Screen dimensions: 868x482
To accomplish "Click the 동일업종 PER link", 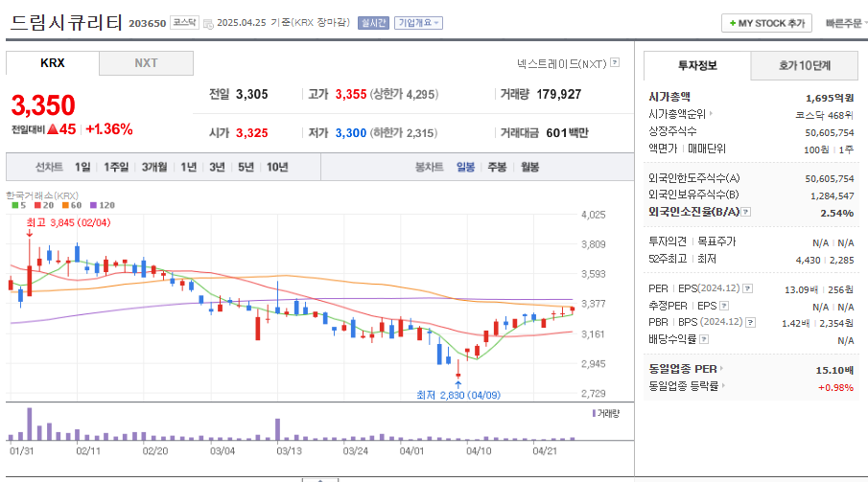I will [683, 369].
